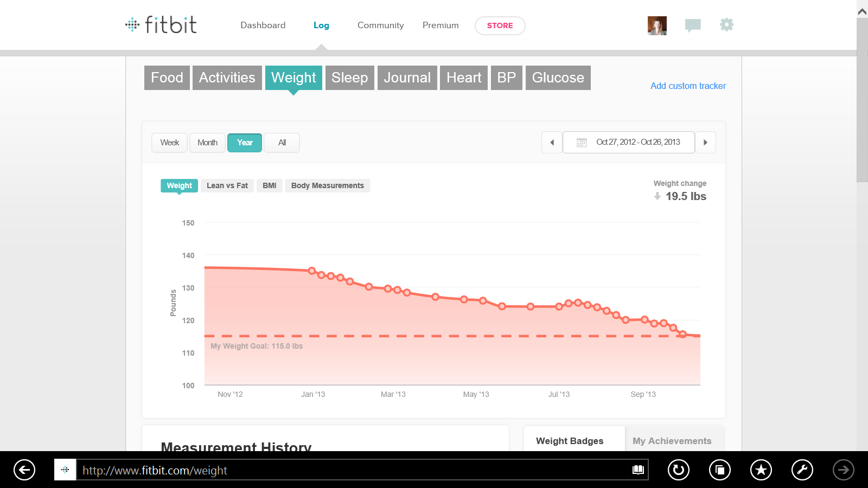868x488 pixels.
Task: Select the Weight chart view
Action: tap(180, 185)
